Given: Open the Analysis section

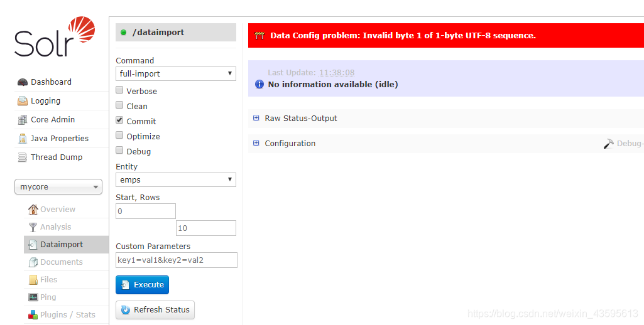Looking at the screenshot, I should [55, 227].
